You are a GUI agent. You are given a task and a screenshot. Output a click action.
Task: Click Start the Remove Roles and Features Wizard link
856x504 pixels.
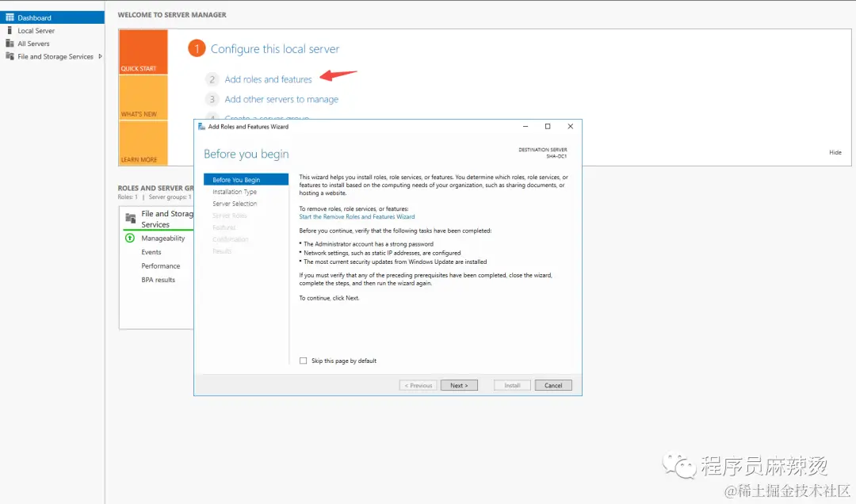pos(357,217)
